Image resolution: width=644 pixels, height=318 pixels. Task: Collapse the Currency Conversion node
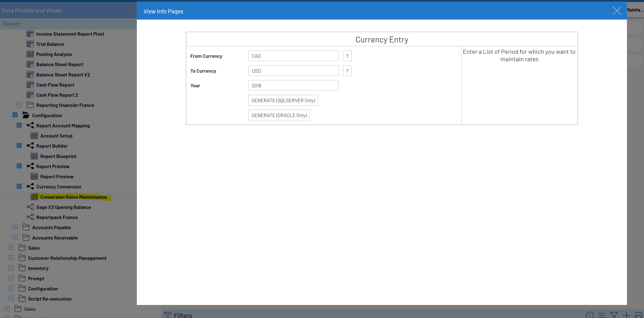coord(19,186)
